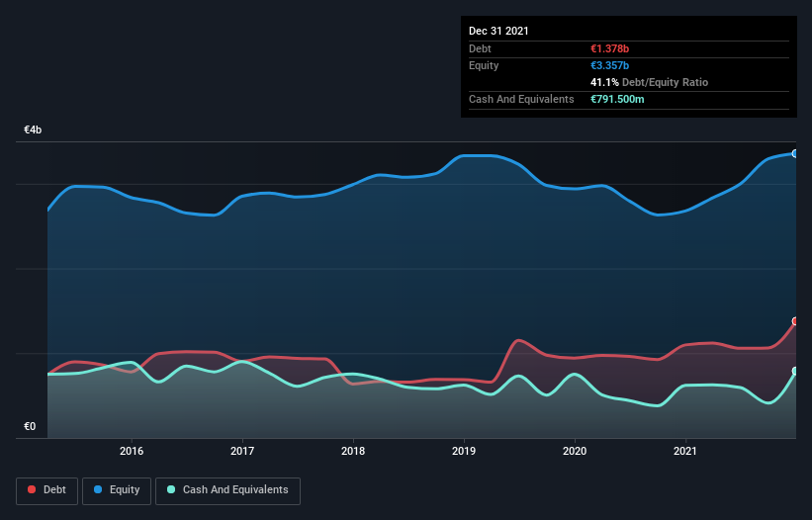The height and width of the screenshot is (520, 812).
Task: Click Cash And Equivalents tooltip label
Action: (521, 99)
